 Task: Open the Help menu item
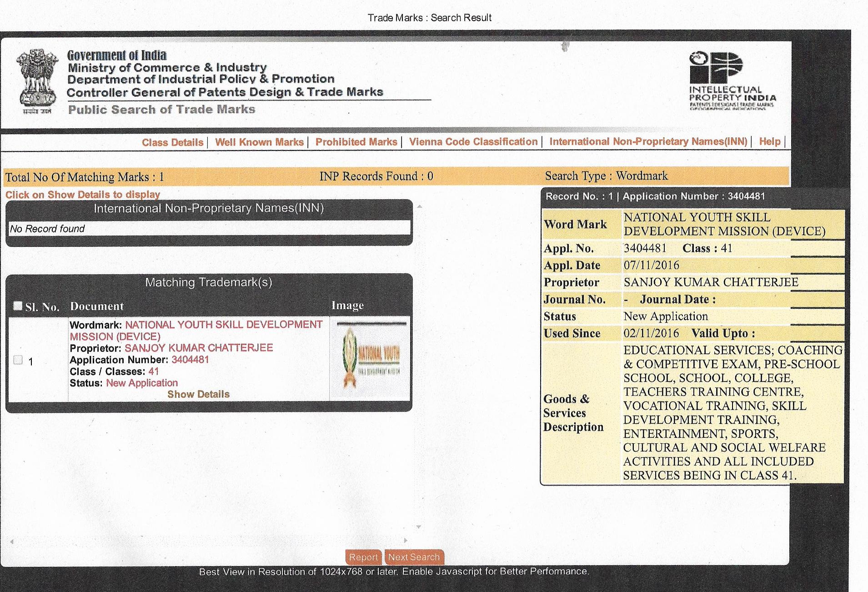click(x=769, y=141)
